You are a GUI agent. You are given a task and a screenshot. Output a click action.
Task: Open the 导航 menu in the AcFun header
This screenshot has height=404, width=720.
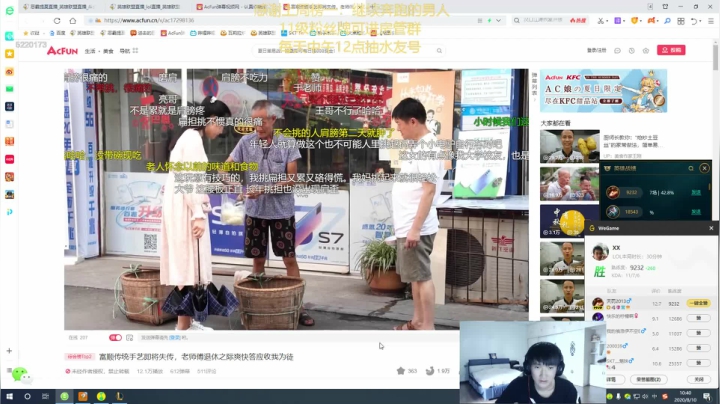(125, 51)
